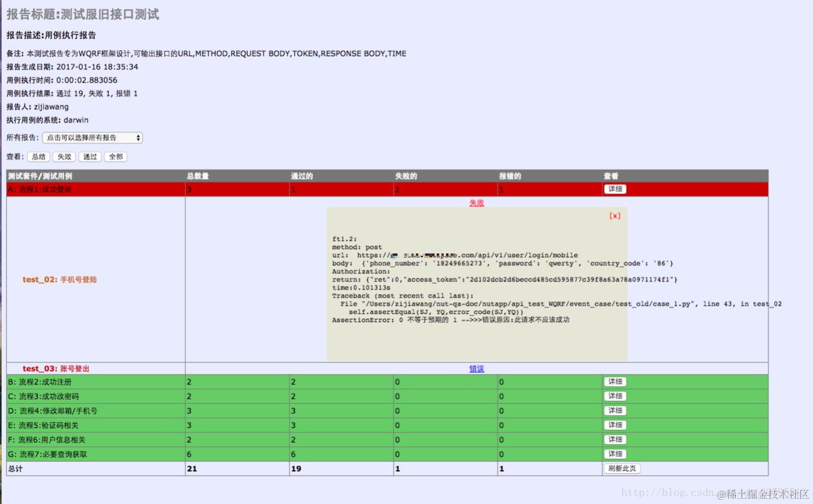Click the test_02: 手机号登陆 test case
The width and height of the screenshot is (813, 504).
tap(60, 279)
